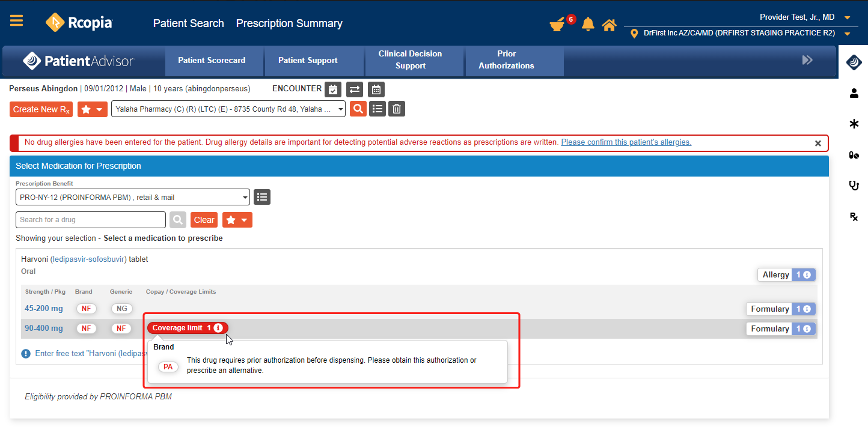The image size is (868, 445).
Task: Click the encounter calendar grid icon
Action: coord(376,89)
